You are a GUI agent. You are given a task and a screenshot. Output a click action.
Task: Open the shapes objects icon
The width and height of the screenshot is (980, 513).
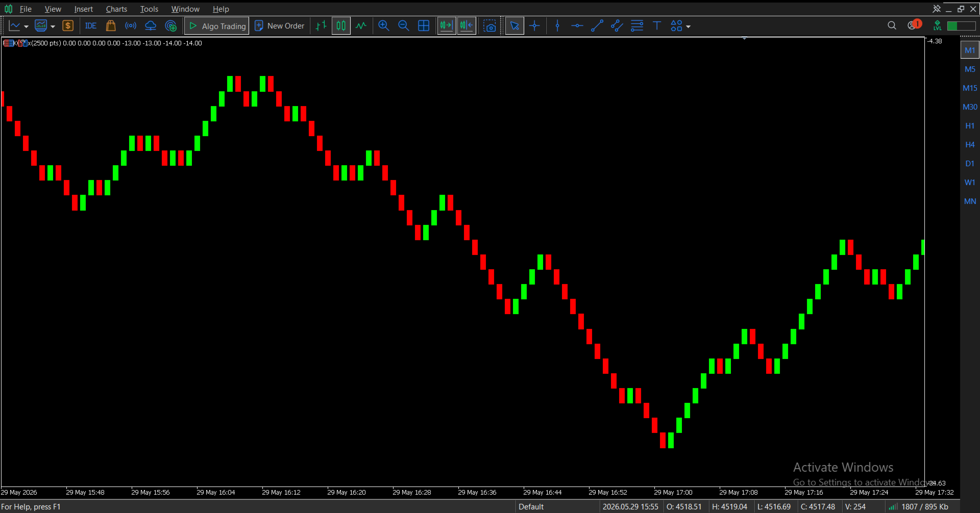(x=676, y=26)
